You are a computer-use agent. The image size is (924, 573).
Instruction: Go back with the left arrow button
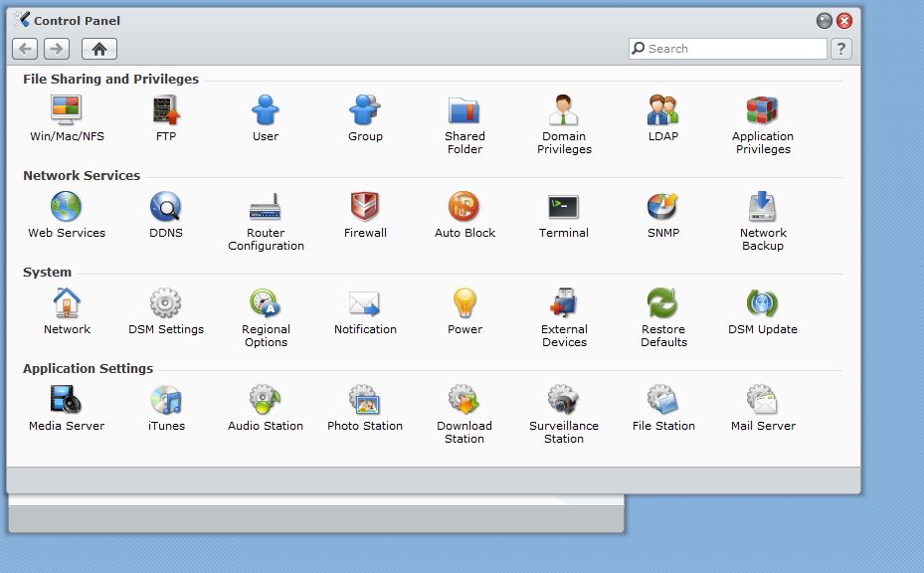pyautogui.click(x=25, y=49)
